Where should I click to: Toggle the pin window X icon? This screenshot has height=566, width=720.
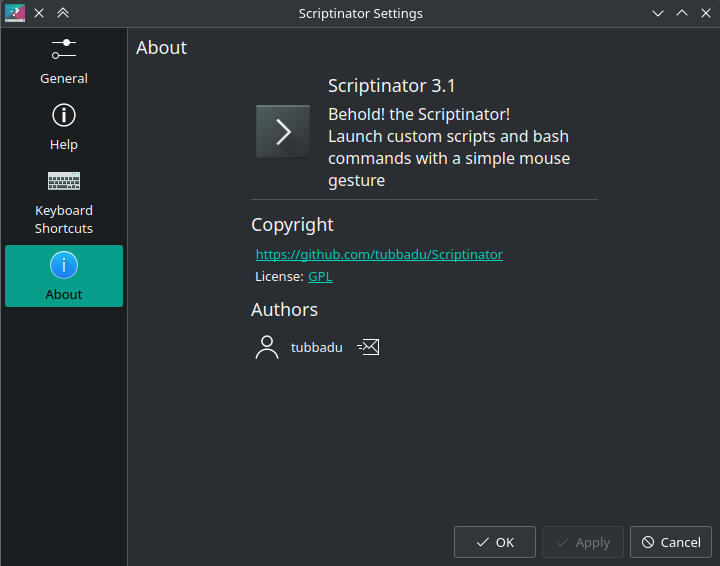39,13
